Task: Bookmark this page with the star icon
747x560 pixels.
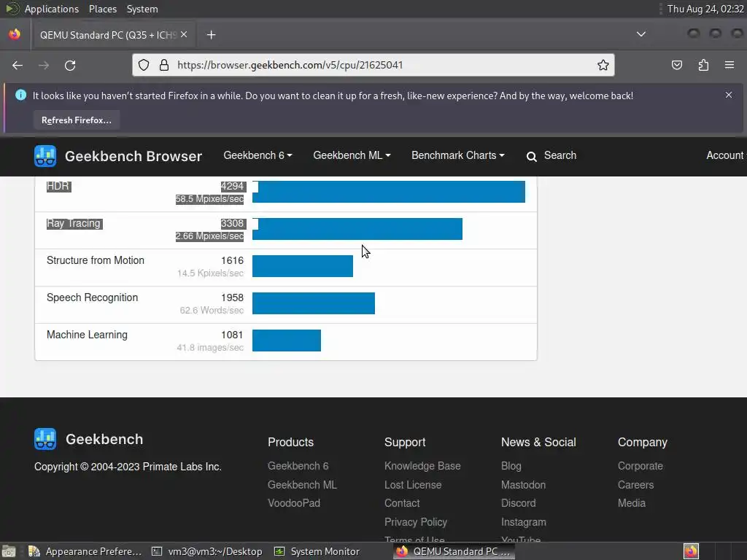Action: pyautogui.click(x=603, y=65)
